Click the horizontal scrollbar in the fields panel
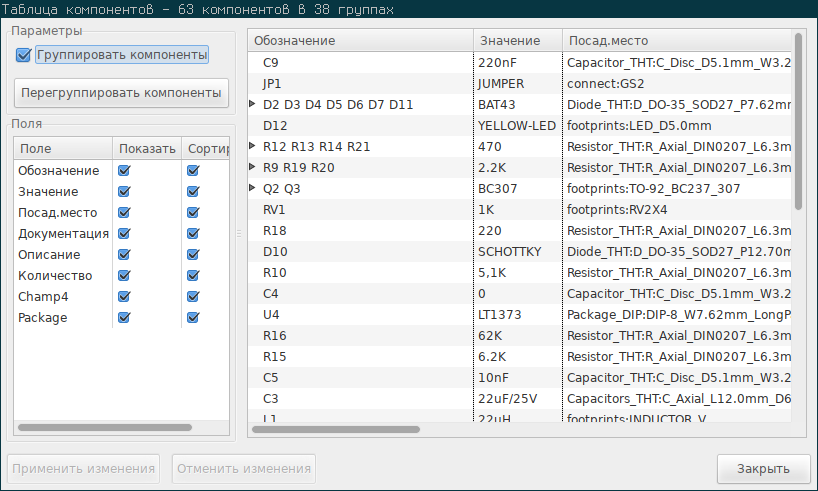 tap(105, 427)
